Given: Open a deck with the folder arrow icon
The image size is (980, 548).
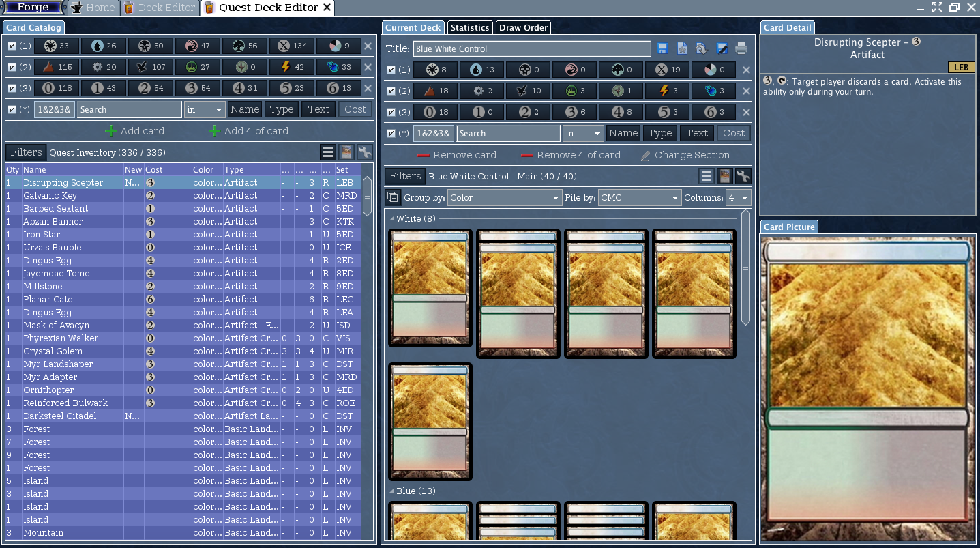Looking at the screenshot, I should (702, 49).
